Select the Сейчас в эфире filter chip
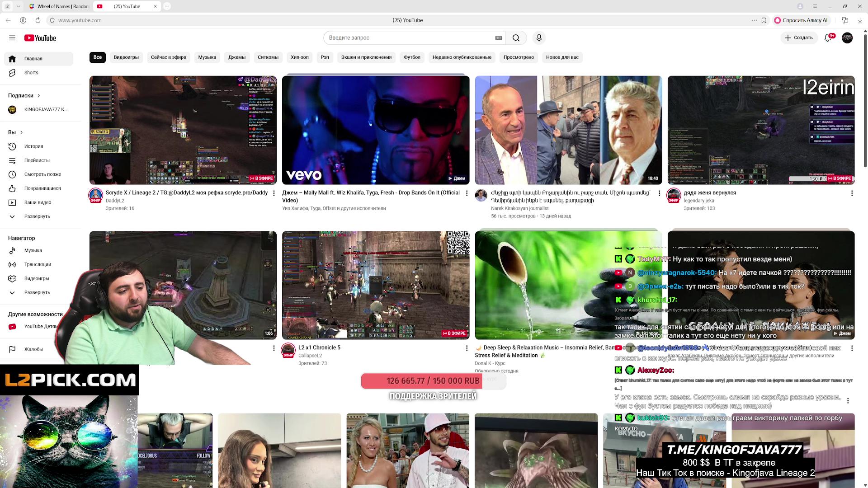This screenshot has width=868, height=488. [x=168, y=57]
